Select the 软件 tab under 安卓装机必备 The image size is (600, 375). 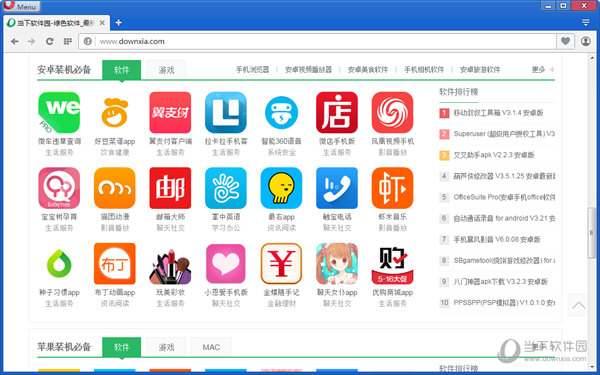pyautogui.click(x=121, y=70)
